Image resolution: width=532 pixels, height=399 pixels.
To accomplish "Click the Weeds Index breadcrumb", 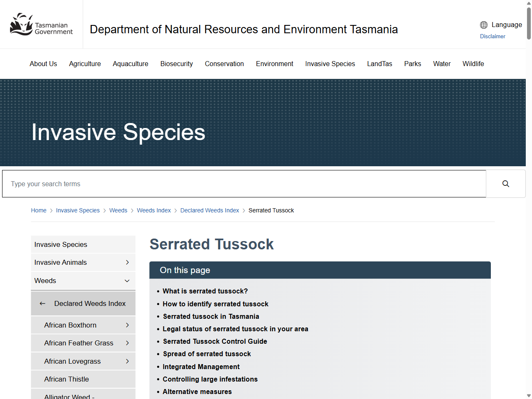I will tap(154, 210).
